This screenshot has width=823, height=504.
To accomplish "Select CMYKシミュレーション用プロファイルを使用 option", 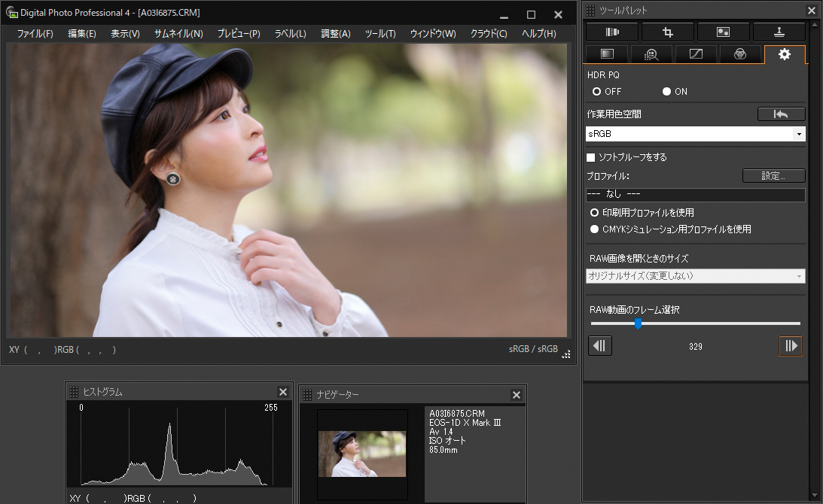I will click(x=595, y=229).
